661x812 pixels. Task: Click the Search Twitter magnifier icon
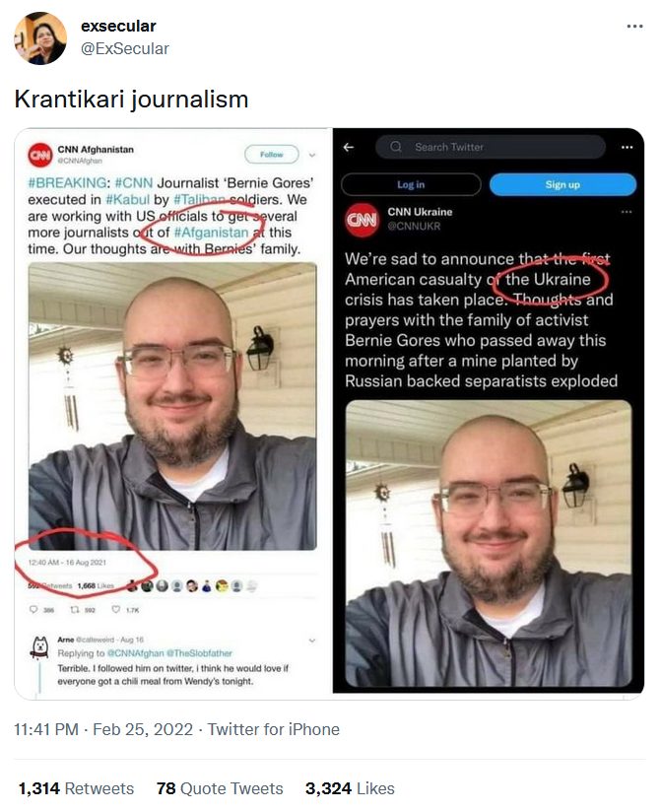click(396, 147)
